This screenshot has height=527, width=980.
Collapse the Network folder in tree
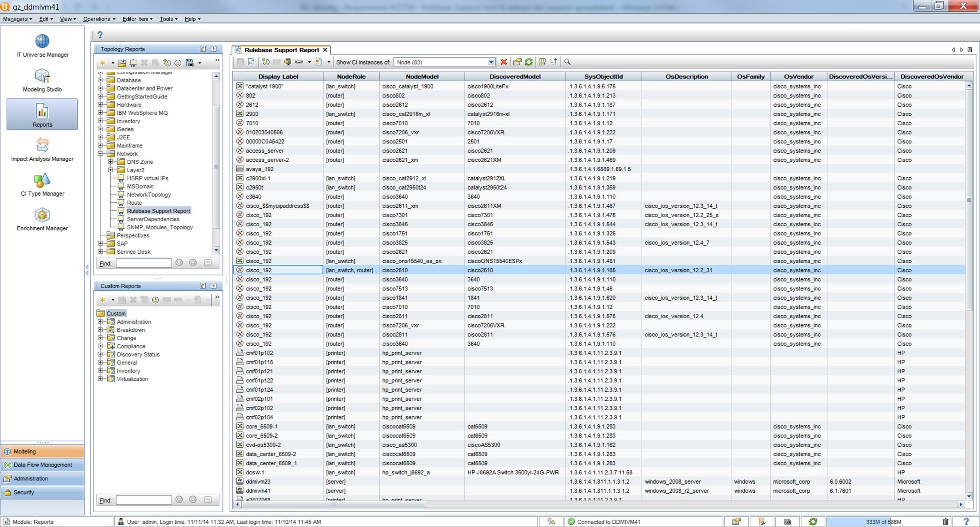tap(100, 154)
